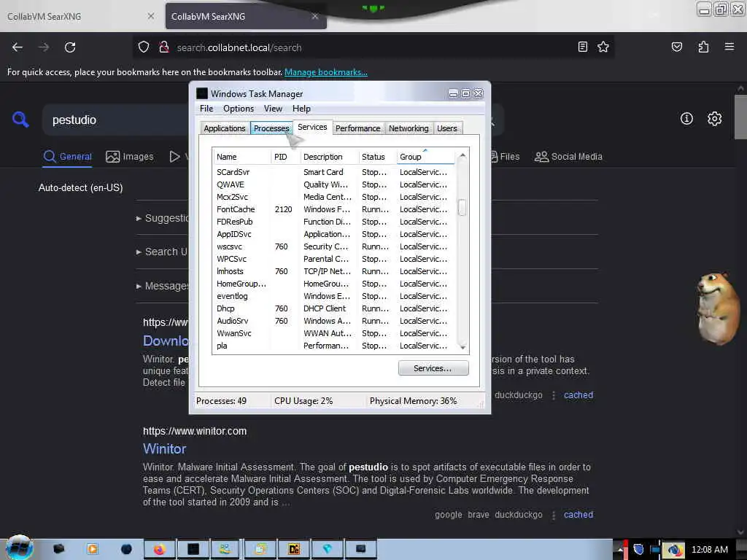Open the cached link of Winitor result
Screen dimensions: 747x560
point(578,515)
